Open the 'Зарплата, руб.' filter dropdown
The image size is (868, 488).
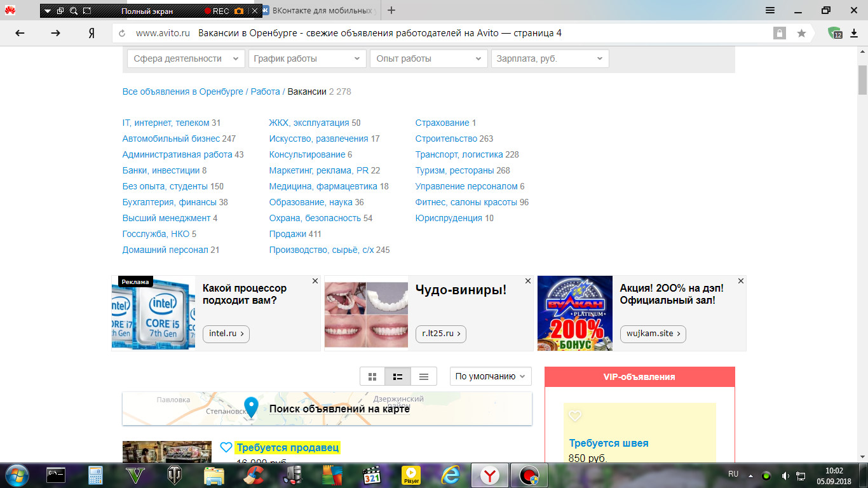click(549, 58)
